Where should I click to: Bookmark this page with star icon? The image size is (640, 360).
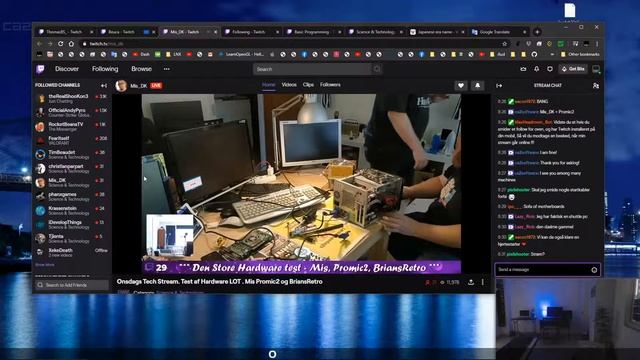(504, 44)
